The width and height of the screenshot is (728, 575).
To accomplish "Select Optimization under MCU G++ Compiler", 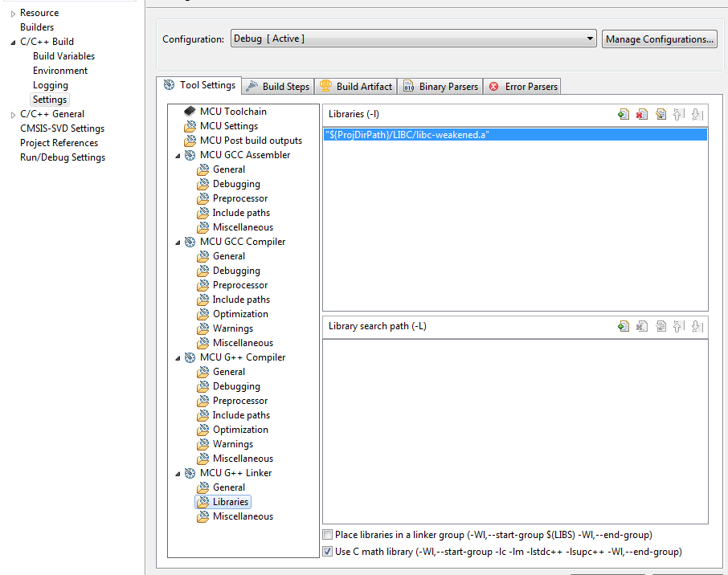I will click(240, 430).
